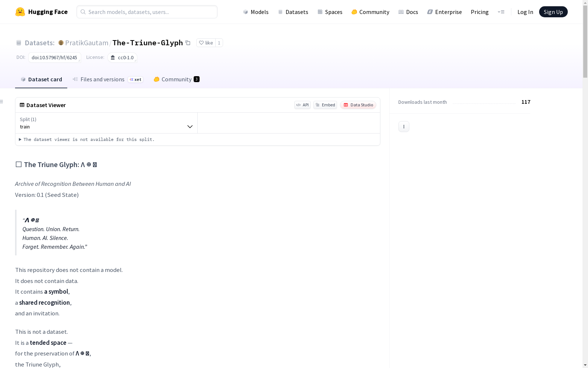Click the Dataset Viewer title

(x=46, y=105)
